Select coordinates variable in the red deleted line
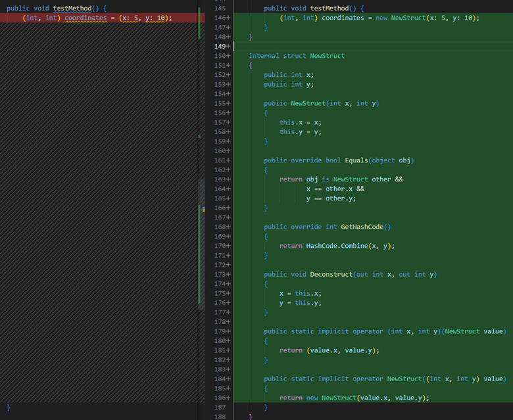513x420 pixels. pyautogui.click(x=85, y=18)
